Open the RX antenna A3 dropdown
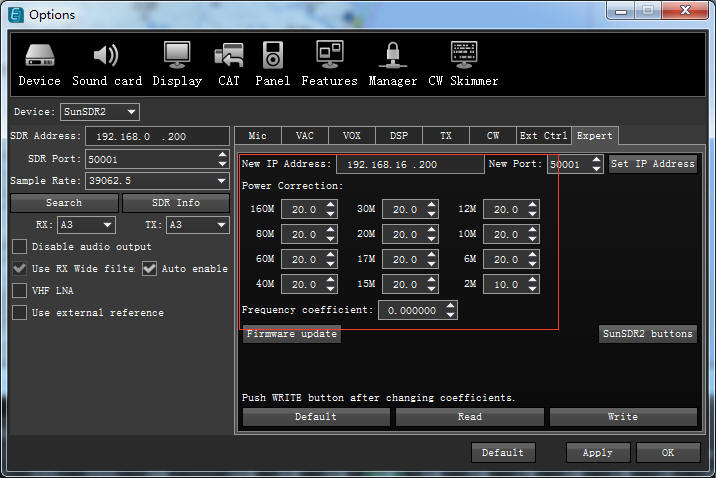Viewport: 716px width, 478px height. [x=87, y=225]
